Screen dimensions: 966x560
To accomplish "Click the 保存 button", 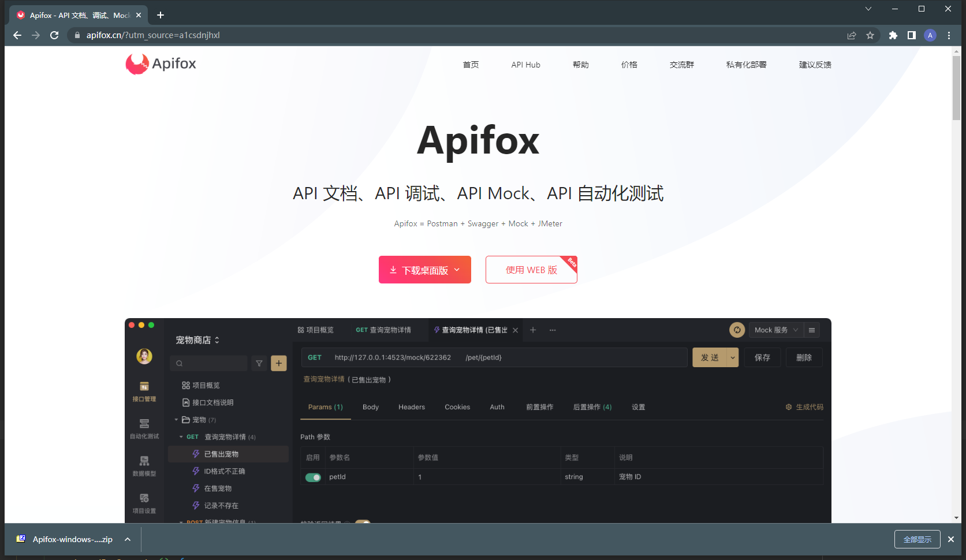I will 762,357.
